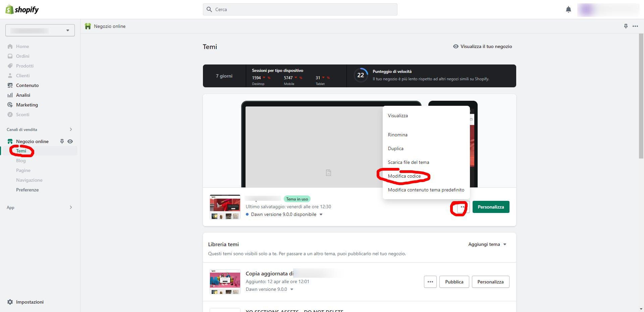The image size is (644, 312).
Task: Click the Sconti discount icon
Action: [11, 115]
